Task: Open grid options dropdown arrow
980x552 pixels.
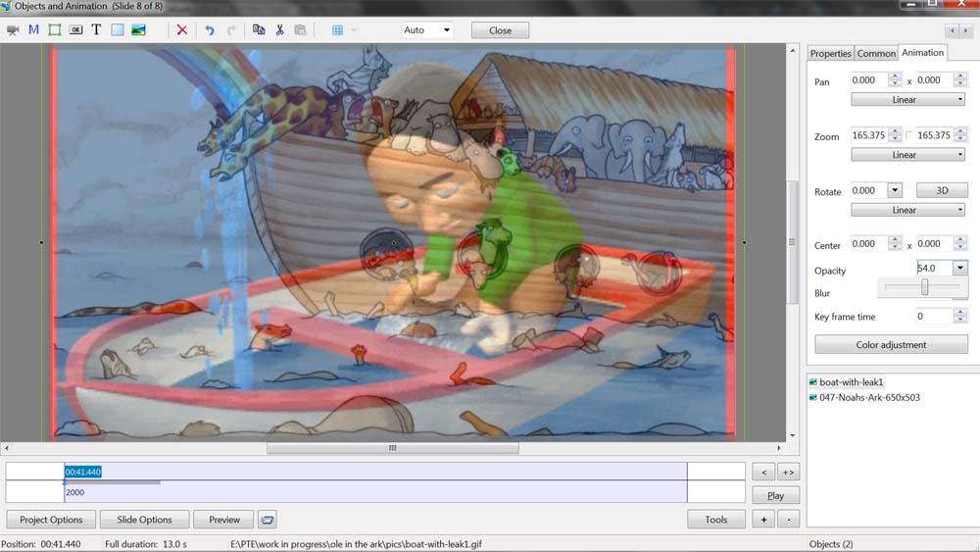Action: [x=354, y=30]
